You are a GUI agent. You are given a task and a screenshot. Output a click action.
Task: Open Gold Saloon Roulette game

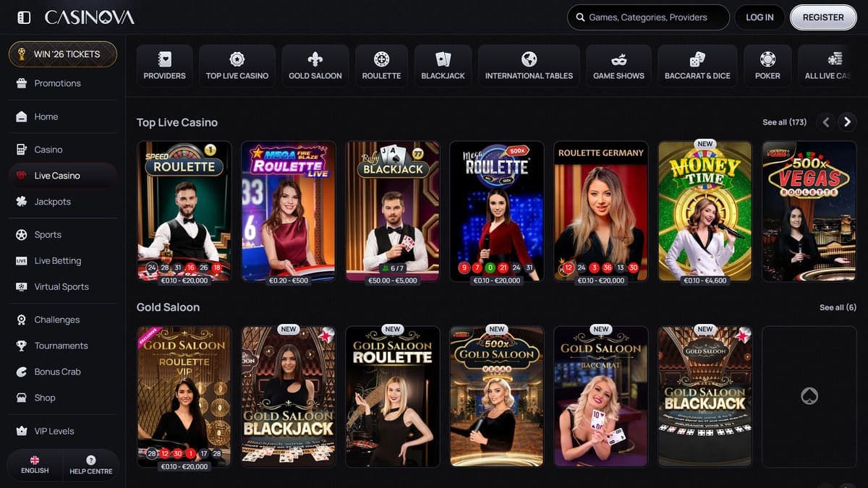393,396
